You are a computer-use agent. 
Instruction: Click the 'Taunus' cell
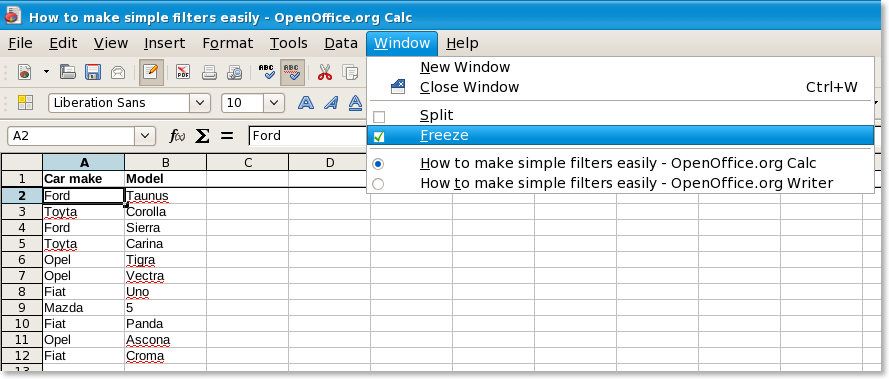point(166,196)
